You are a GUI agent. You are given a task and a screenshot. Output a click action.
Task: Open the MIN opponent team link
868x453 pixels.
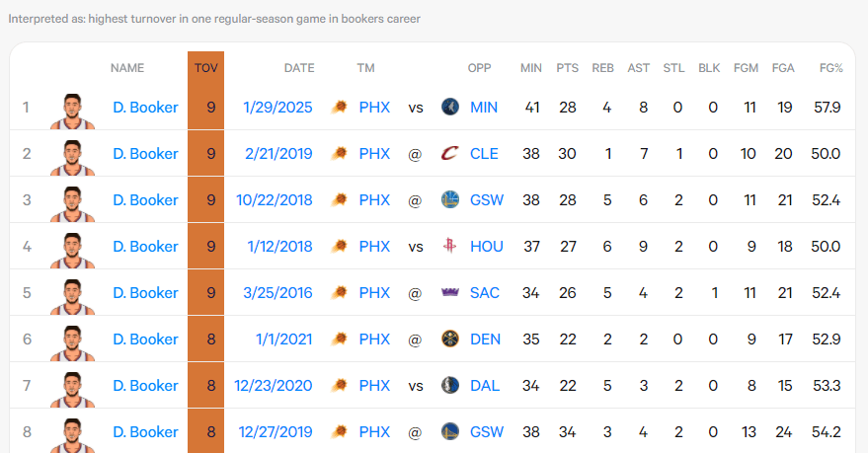tap(484, 108)
